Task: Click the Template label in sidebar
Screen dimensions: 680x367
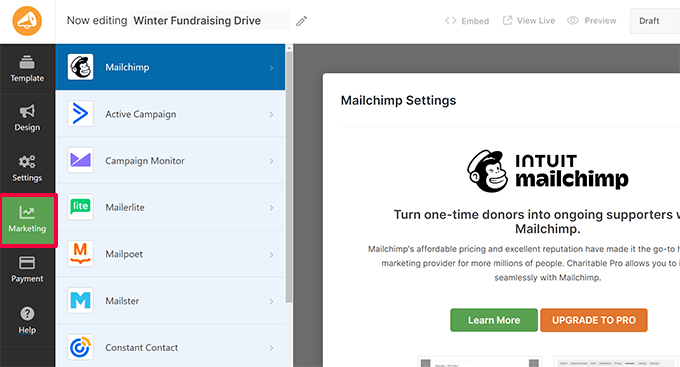Action: tap(27, 78)
